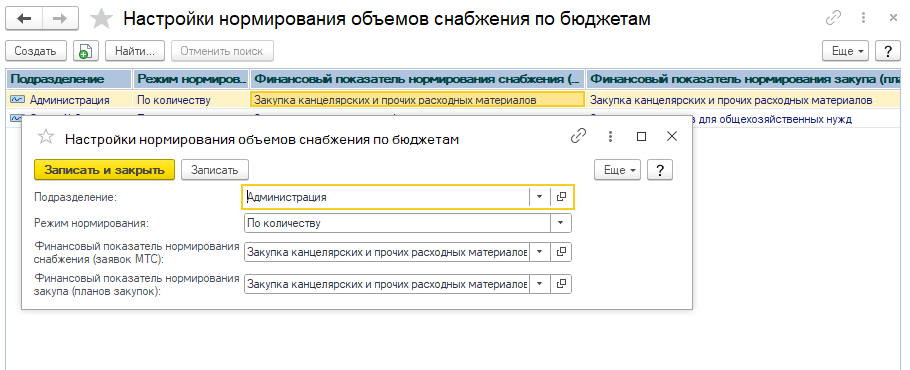Go back with the left arrow button

click(24, 19)
